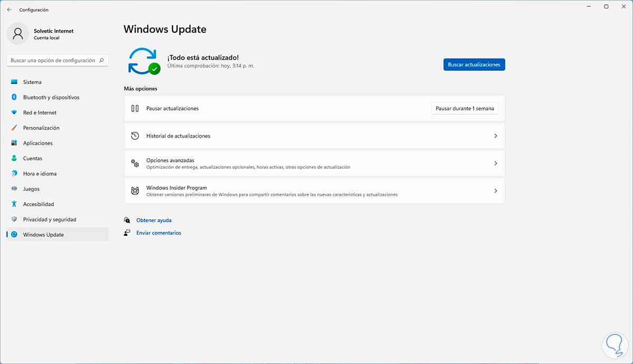Screen dimensions: 633x364
Task: Click Buscar actualizaciones button
Action: click(474, 64)
